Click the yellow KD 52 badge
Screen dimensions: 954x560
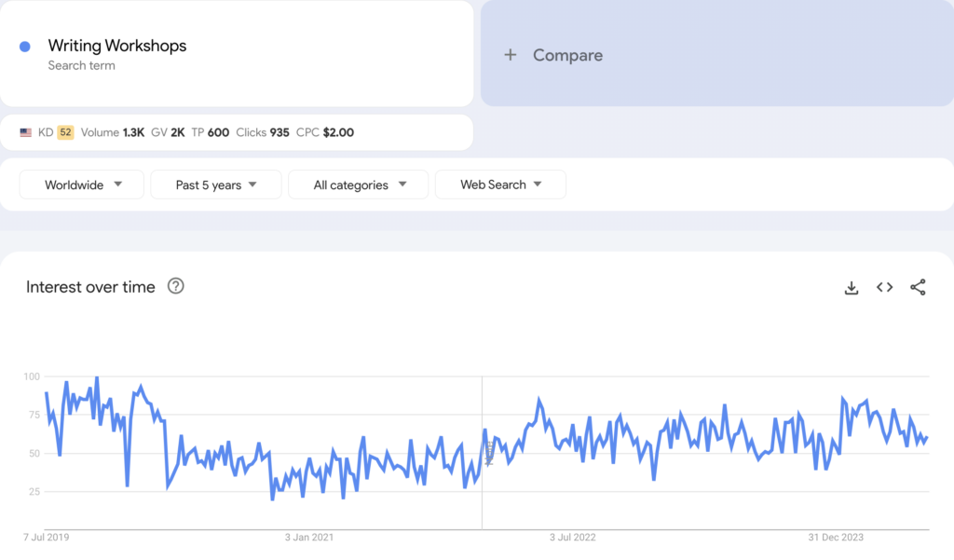(x=65, y=132)
